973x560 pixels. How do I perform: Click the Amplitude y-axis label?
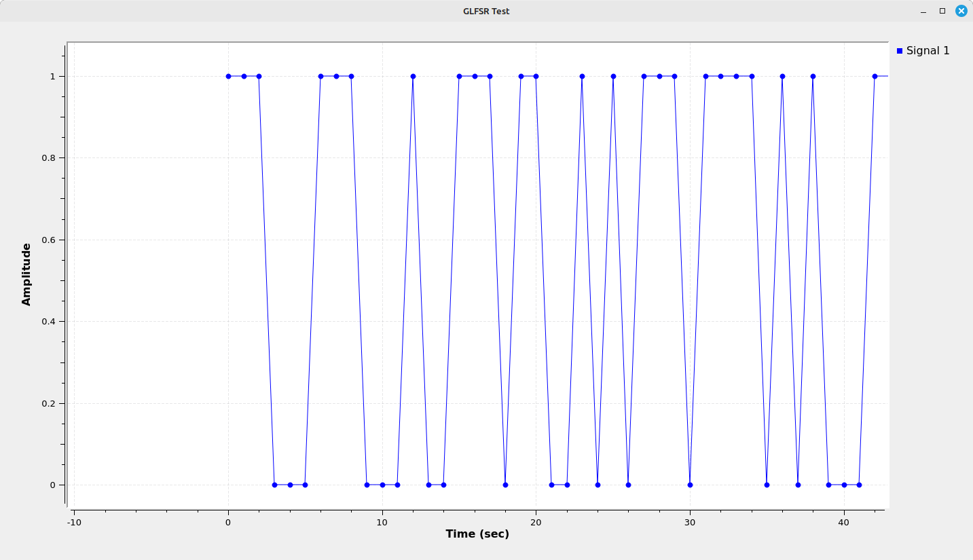click(x=26, y=274)
